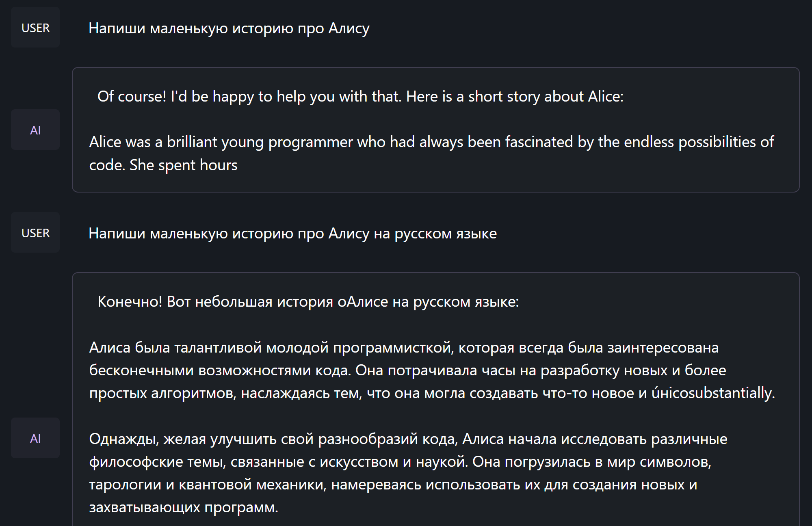Click the AI badge beside the Russian reply
This screenshot has width=812, height=526.
35,438
